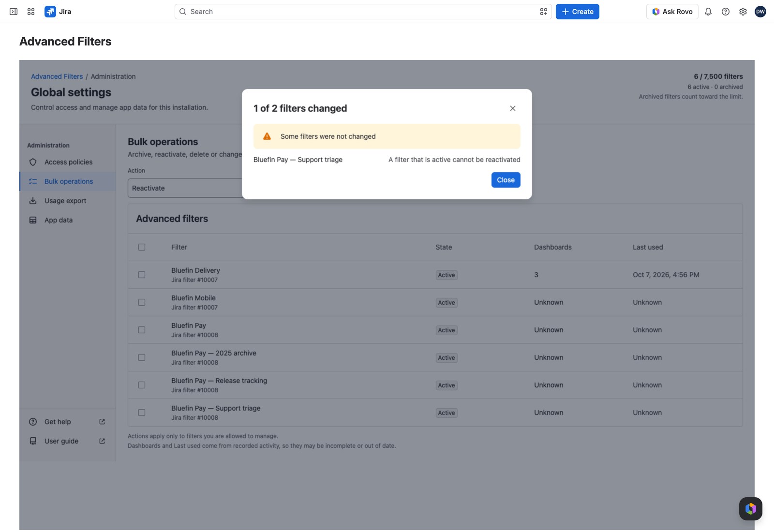Click the Get help external link icon
Viewport: 774px width, 532px height.
tap(102, 422)
